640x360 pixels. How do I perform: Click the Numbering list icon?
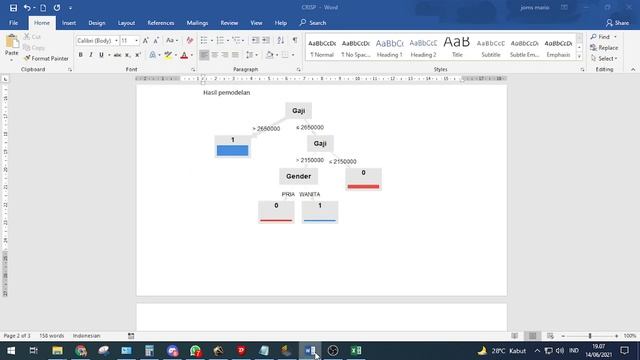coord(220,40)
